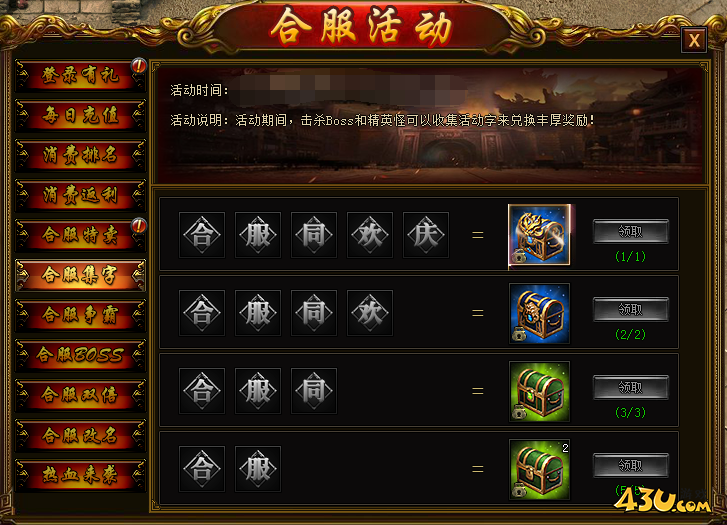Image resolution: width=727 pixels, height=525 pixels.
Task: Claim reward with the (1/1) 领取 button
Action: click(631, 231)
